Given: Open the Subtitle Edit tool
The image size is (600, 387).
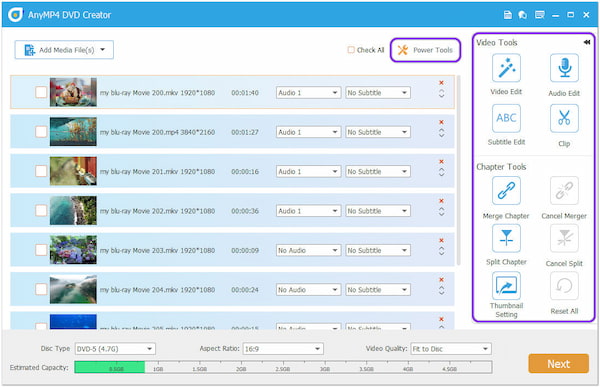Looking at the screenshot, I should (506, 118).
